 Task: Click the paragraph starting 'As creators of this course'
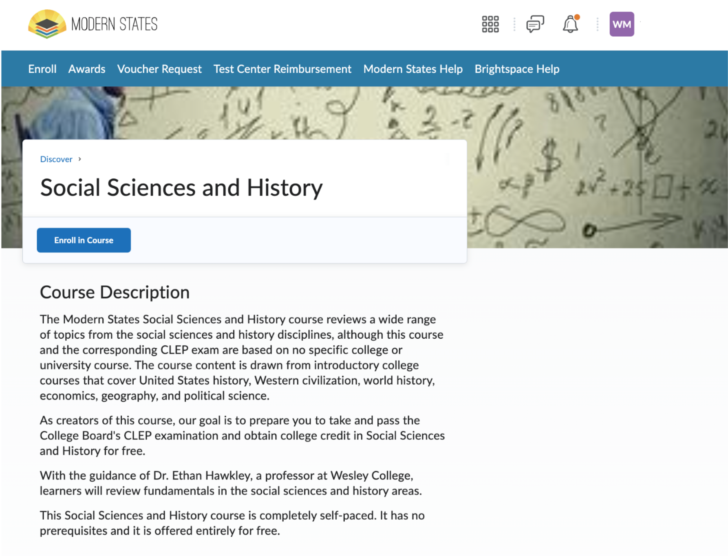point(242,435)
